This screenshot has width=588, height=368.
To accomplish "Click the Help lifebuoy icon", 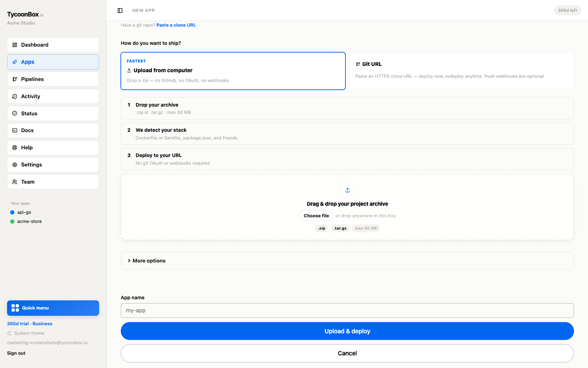I will 15,148.
